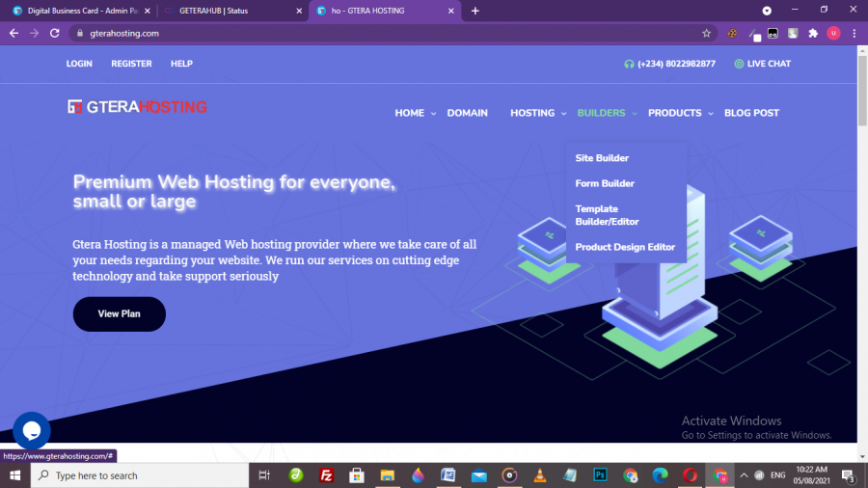
Task: Click ENG language indicator
Action: point(777,475)
